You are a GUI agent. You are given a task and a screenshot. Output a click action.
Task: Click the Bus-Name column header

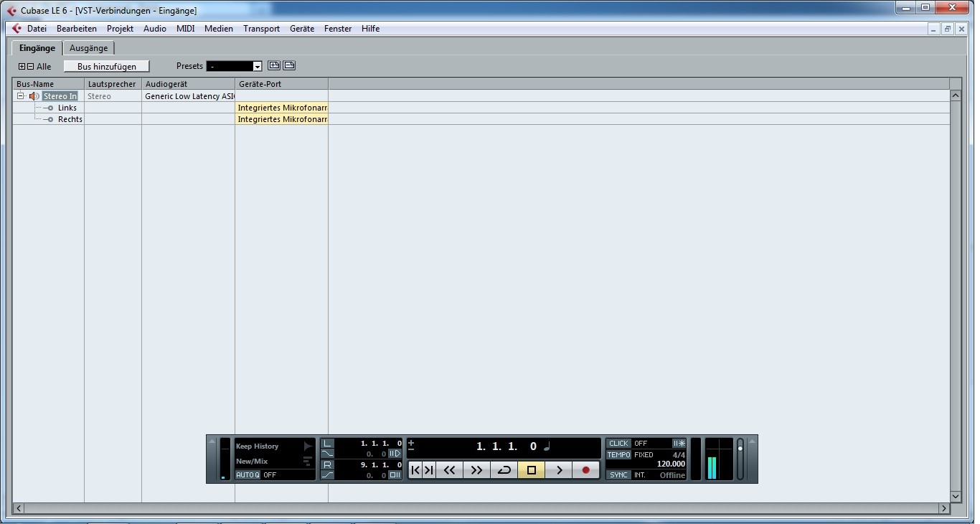[48, 84]
